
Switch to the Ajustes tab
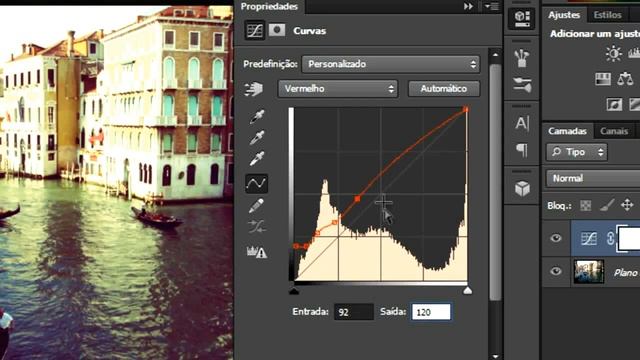[564, 15]
